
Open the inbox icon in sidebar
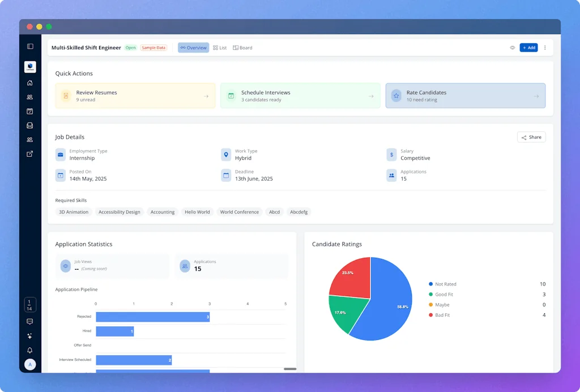(30, 126)
